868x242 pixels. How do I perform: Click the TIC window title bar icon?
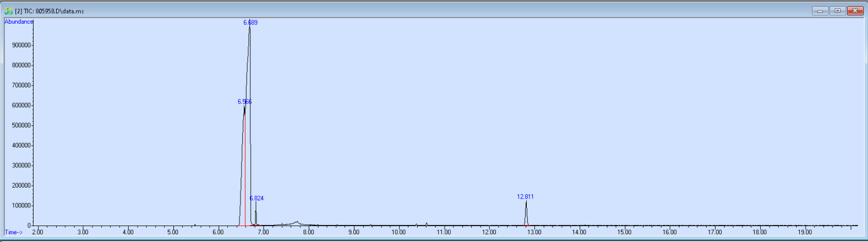coord(8,11)
